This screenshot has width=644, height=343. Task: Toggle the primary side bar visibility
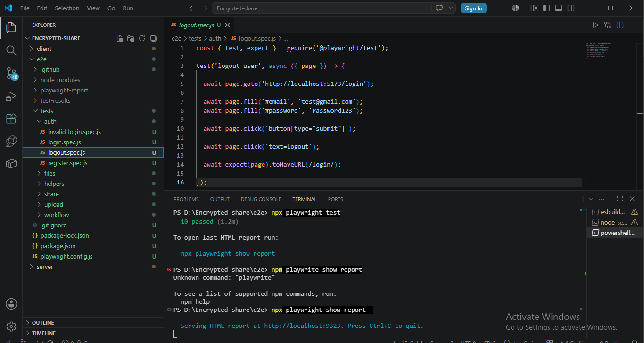546,8
